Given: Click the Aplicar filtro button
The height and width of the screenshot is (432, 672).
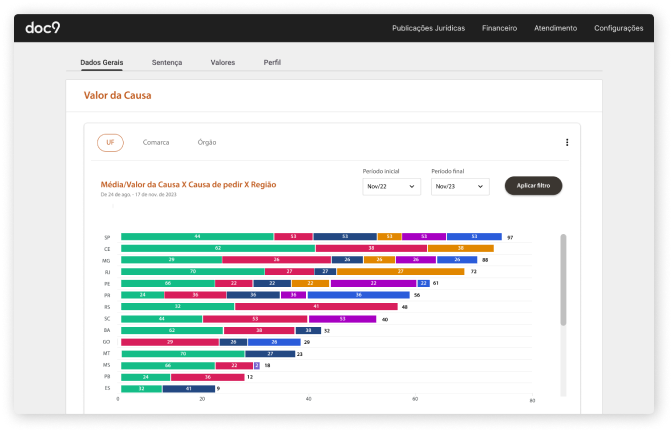Looking at the screenshot, I should pos(533,186).
